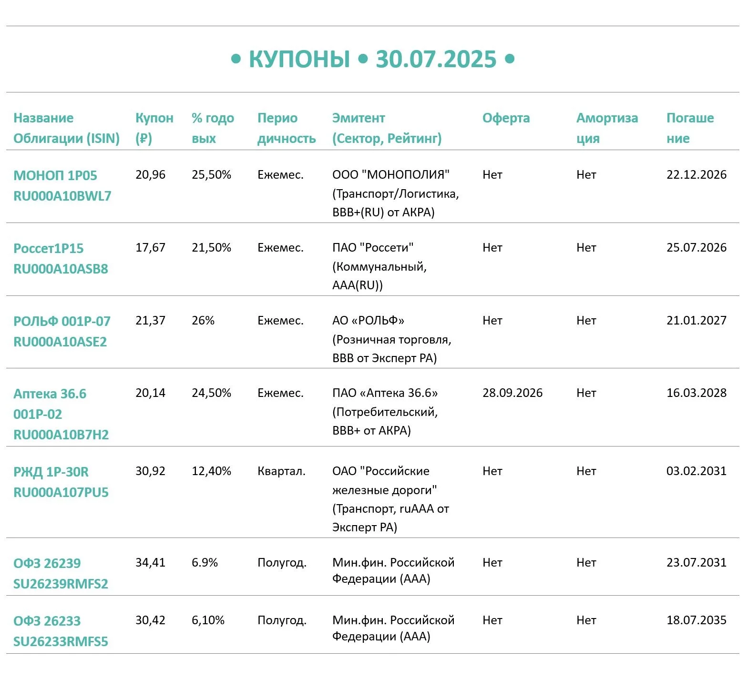Select "Ежемес." in the Россет1P15 row

(x=280, y=248)
